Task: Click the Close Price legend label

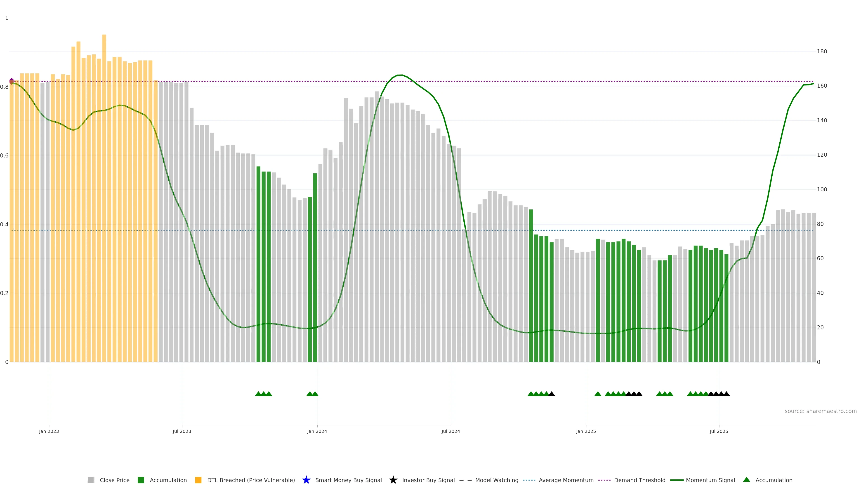Action: point(115,480)
